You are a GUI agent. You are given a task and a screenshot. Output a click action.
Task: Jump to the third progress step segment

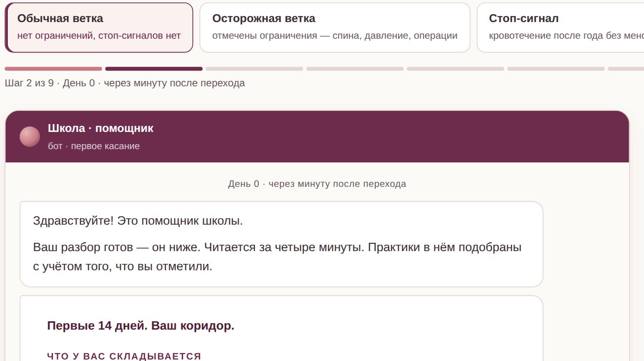(254, 69)
